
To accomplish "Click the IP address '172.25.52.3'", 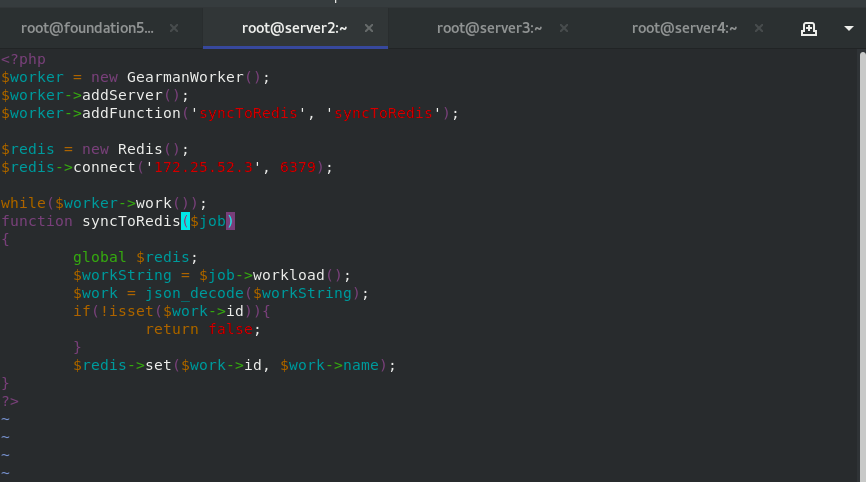I will [203, 167].
